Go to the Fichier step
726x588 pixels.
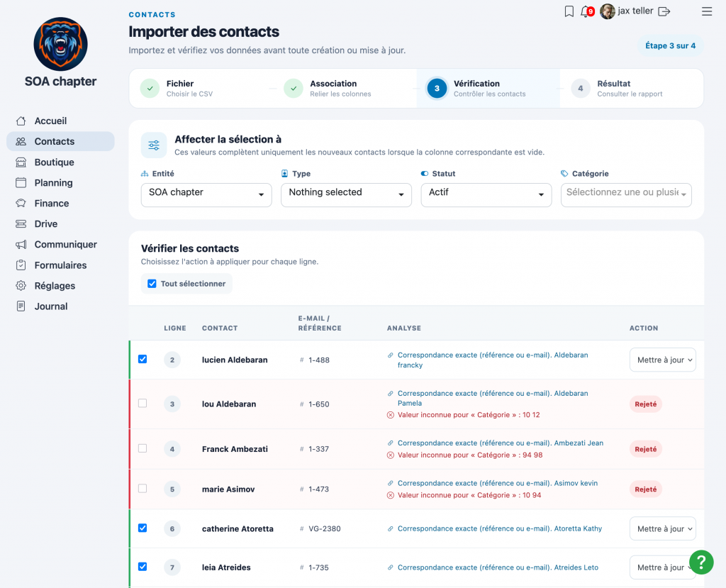(x=201, y=89)
